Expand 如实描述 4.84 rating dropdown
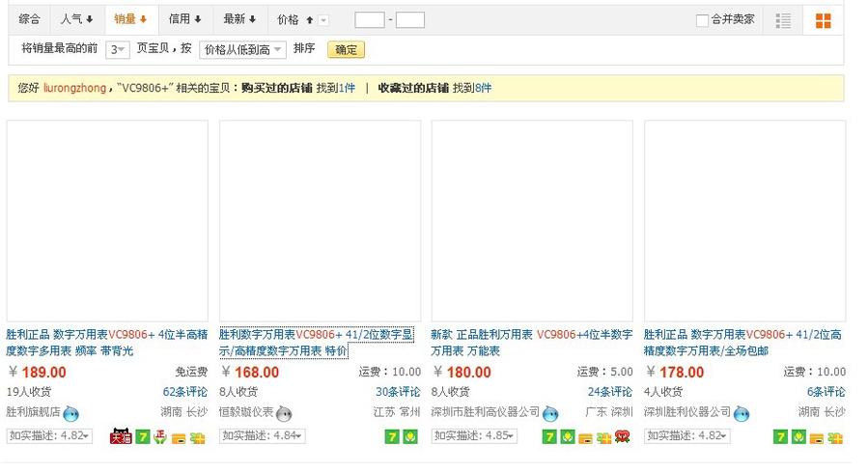The width and height of the screenshot is (868, 473). pos(263,436)
